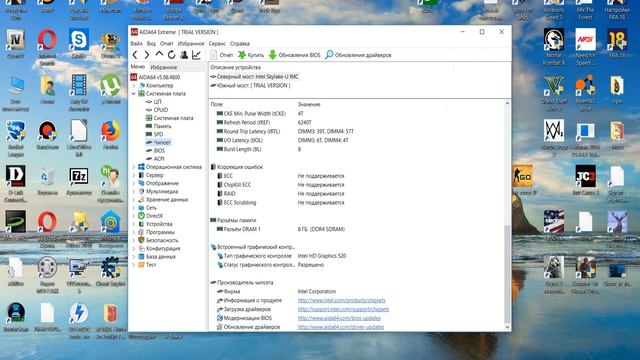Open the support.intel.com chipsets link

[343, 309]
